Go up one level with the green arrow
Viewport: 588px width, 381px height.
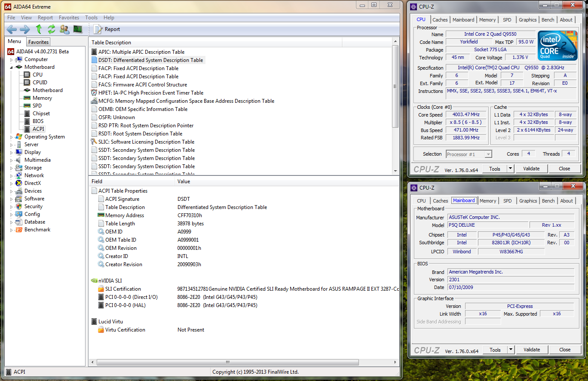39,29
